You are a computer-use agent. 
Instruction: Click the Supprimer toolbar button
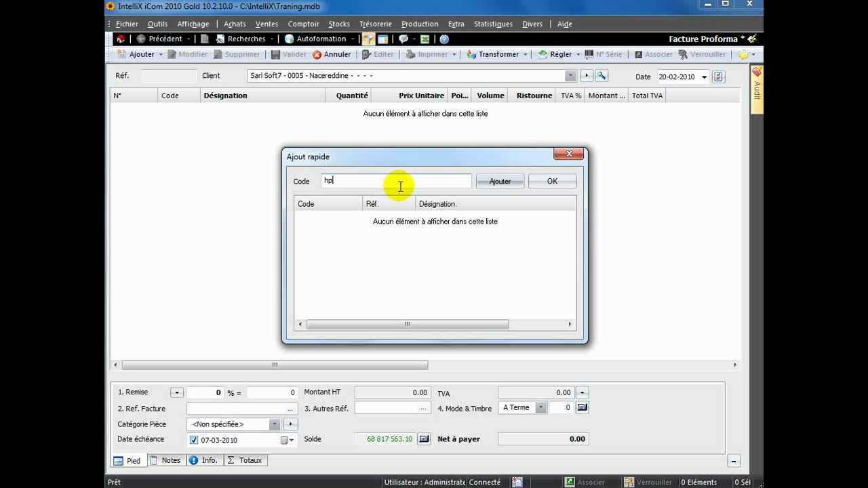click(x=237, y=54)
